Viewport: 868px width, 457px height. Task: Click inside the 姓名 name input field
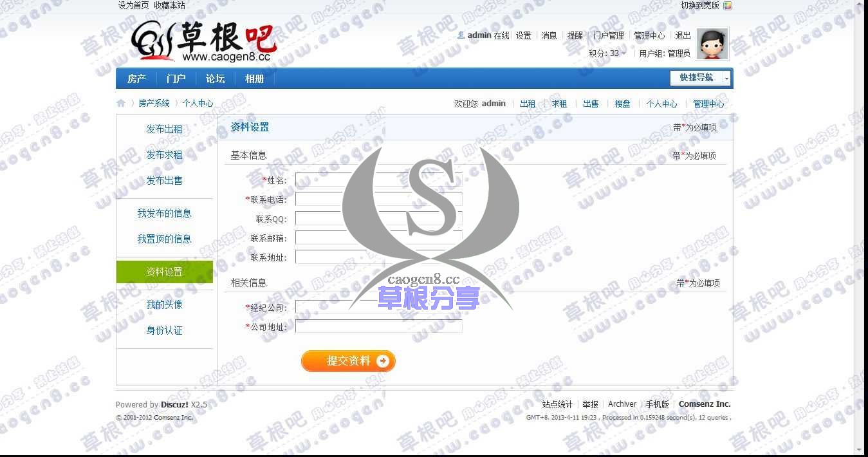pyautogui.click(x=378, y=179)
